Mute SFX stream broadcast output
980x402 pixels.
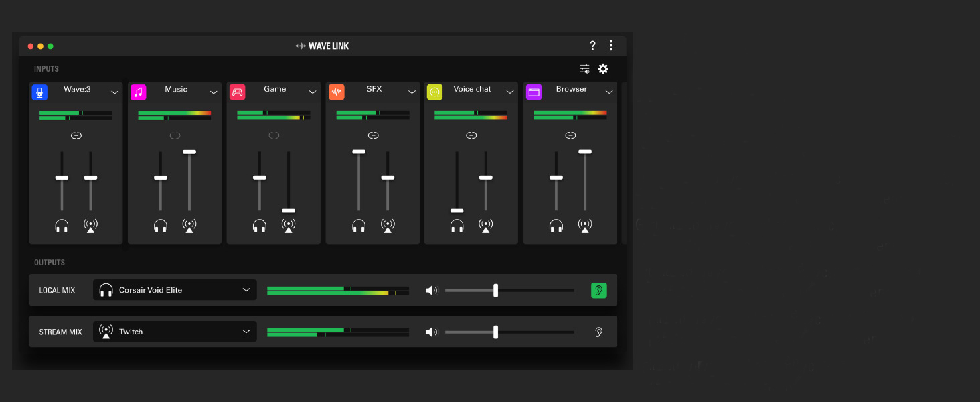pos(388,226)
